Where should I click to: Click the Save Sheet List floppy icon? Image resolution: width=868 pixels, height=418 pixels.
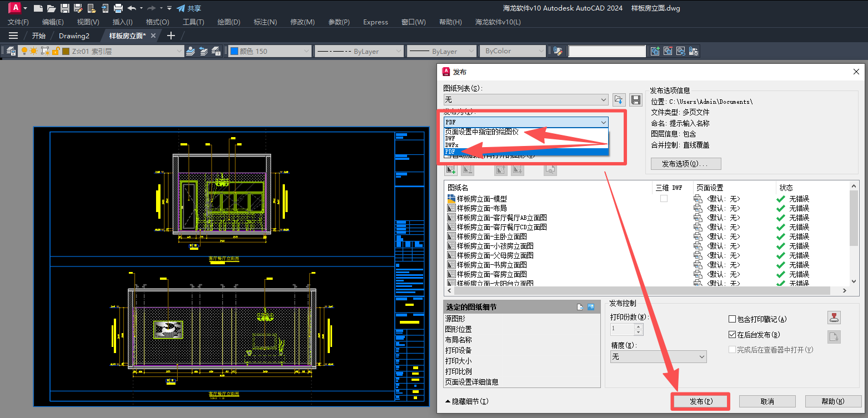636,100
